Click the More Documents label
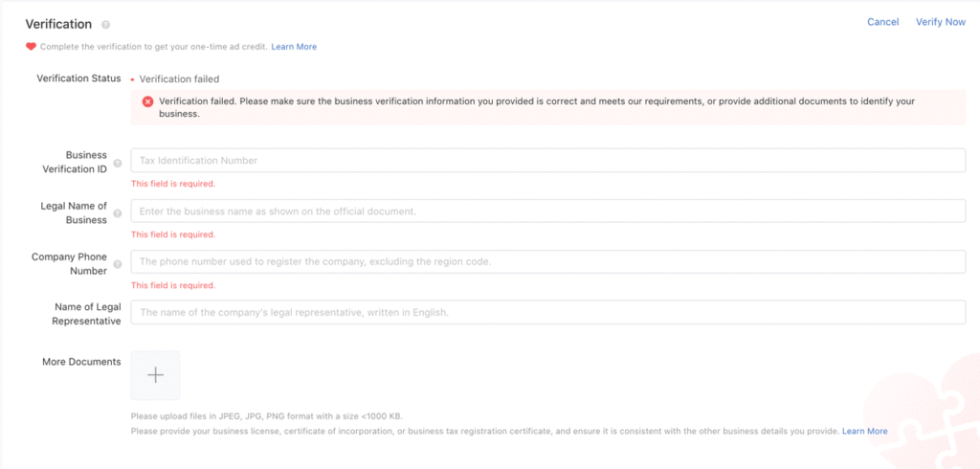980x469 pixels. [81, 362]
